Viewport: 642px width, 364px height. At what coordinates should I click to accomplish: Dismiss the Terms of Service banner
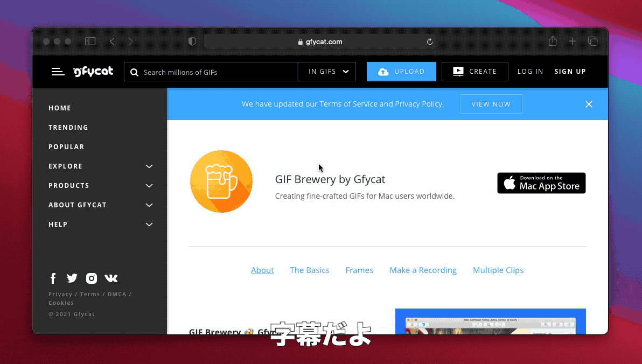(x=589, y=104)
